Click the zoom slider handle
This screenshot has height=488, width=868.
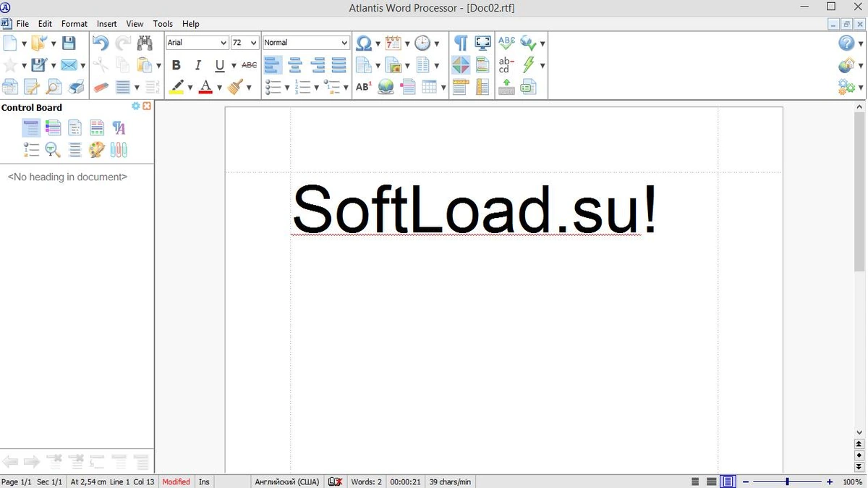[787, 481]
